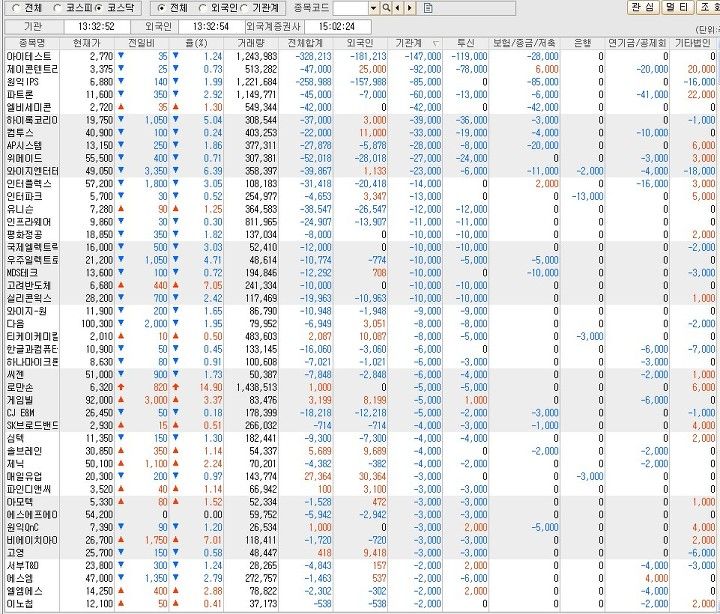Select the 고영 stock name
This screenshot has height=614, width=720.
pos(15,552)
